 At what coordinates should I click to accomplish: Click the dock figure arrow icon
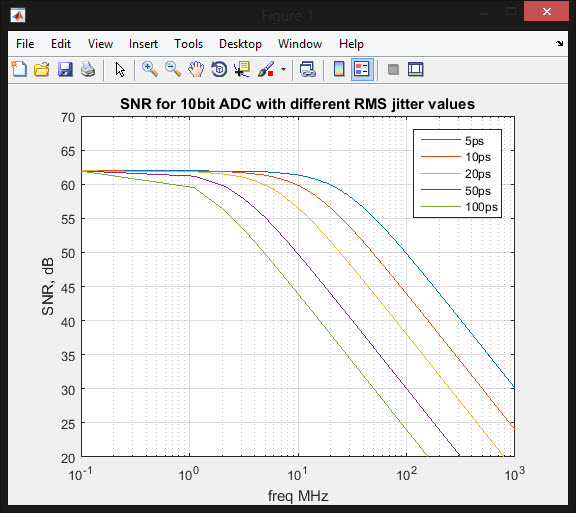559,44
